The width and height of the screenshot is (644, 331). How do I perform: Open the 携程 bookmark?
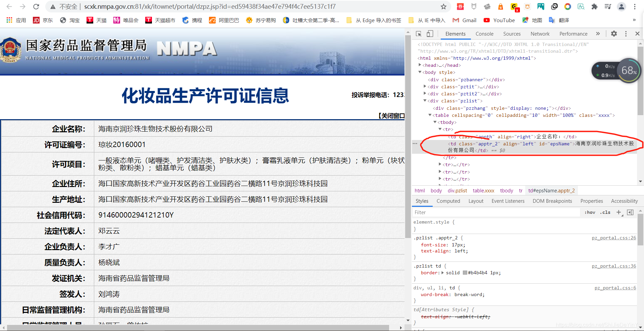click(x=192, y=20)
